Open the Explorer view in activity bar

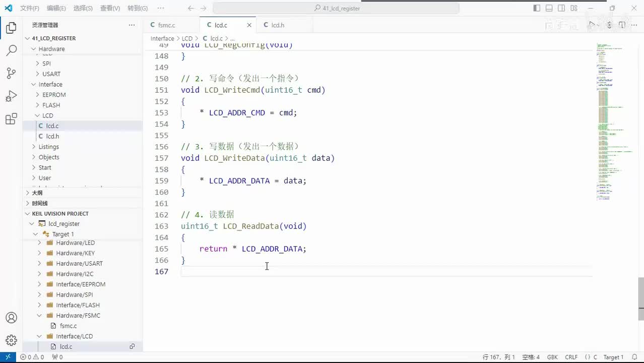pyautogui.click(x=11, y=28)
